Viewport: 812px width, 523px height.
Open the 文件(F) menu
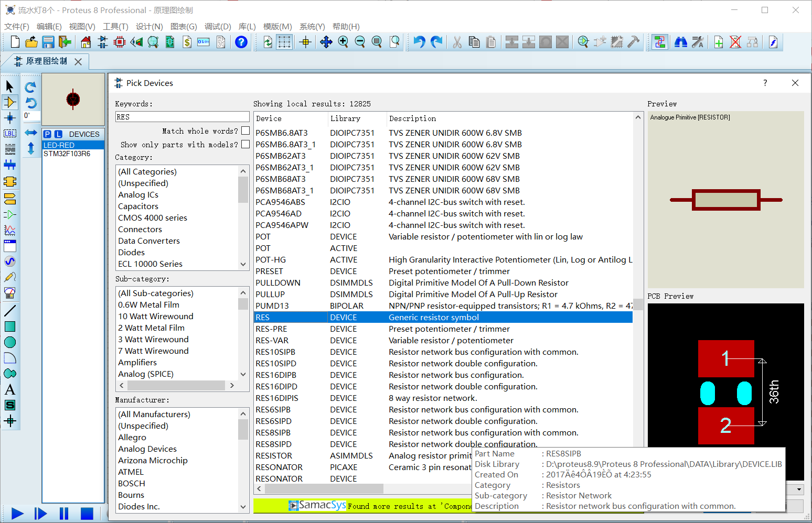coord(17,26)
